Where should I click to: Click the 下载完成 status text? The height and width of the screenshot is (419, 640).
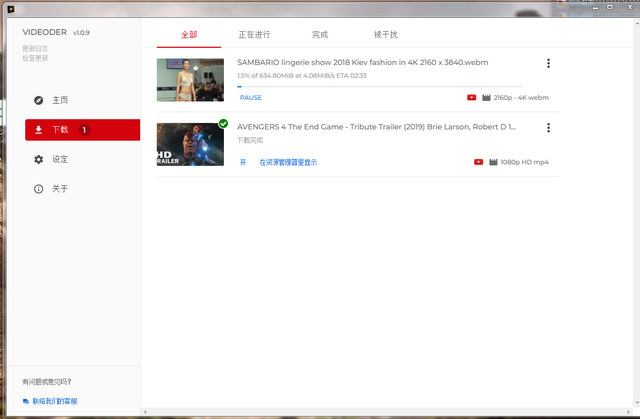[x=250, y=140]
